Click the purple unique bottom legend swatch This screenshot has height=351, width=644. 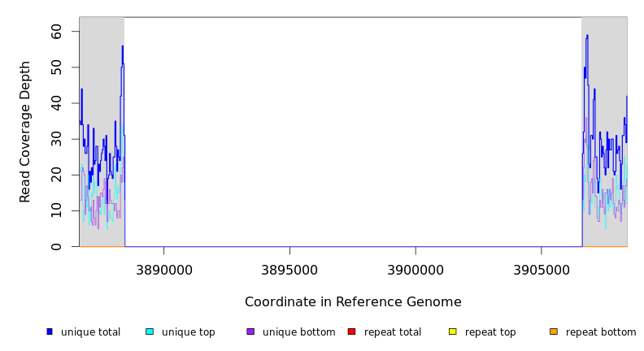click(x=250, y=331)
